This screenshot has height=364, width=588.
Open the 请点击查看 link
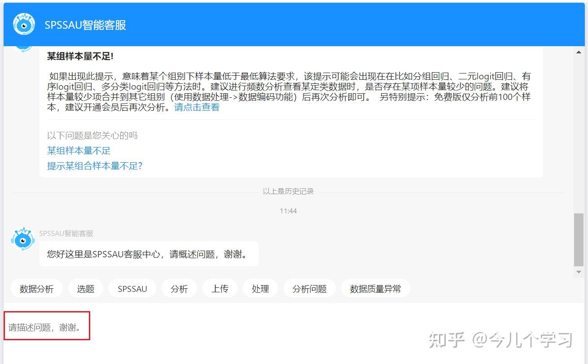tap(196, 107)
